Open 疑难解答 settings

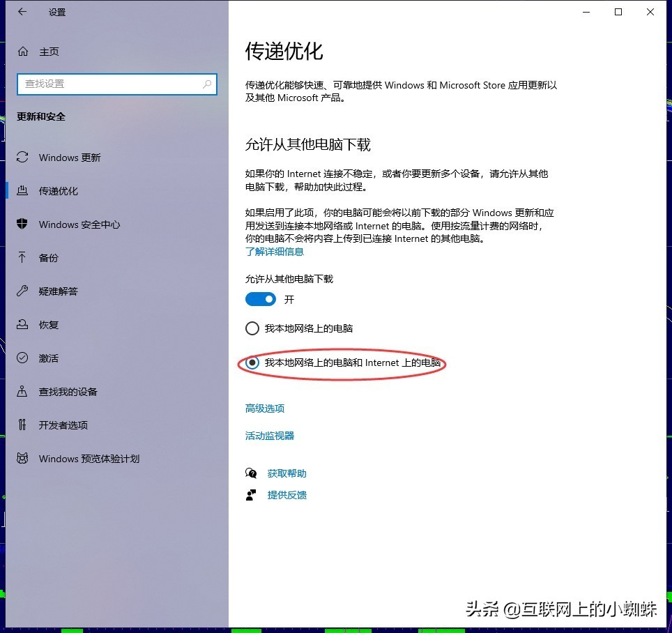tap(58, 291)
